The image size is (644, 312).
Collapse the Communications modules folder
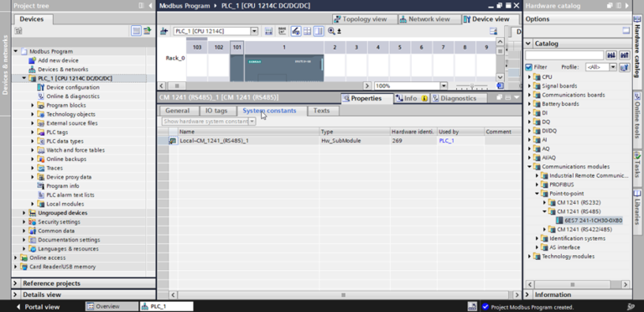click(x=529, y=167)
